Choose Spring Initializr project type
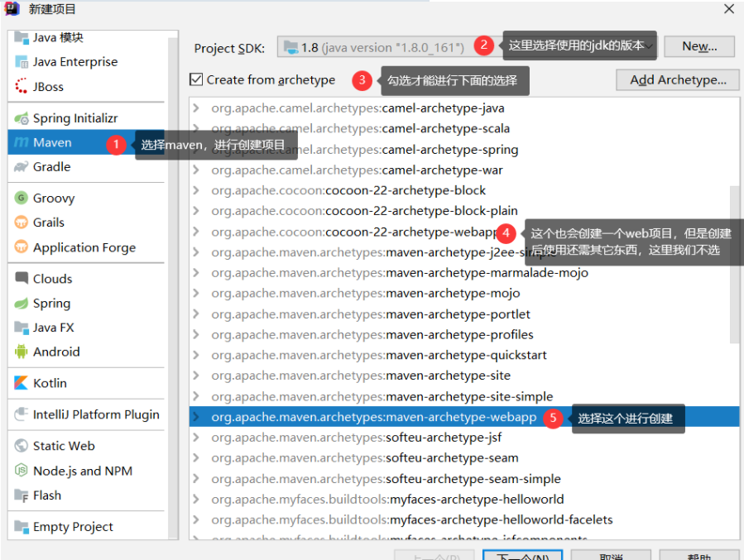The image size is (744, 560). [x=86, y=118]
